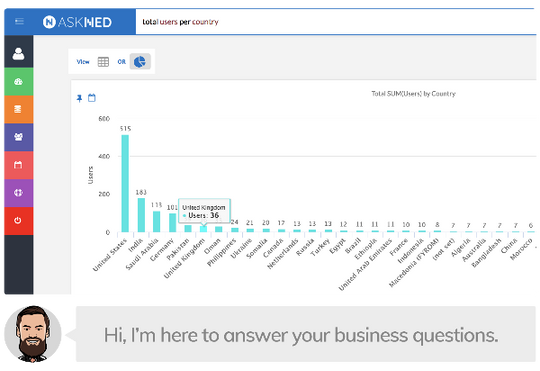Click the 'total users per country' query field
The height and width of the screenshot is (371, 540).
click(x=336, y=22)
